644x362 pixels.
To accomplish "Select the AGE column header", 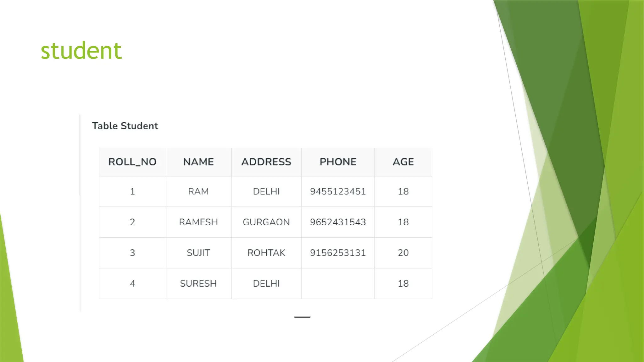I will (x=403, y=162).
